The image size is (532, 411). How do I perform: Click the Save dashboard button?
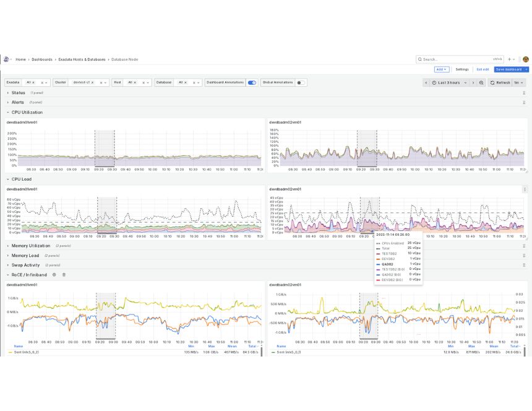coord(508,69)
